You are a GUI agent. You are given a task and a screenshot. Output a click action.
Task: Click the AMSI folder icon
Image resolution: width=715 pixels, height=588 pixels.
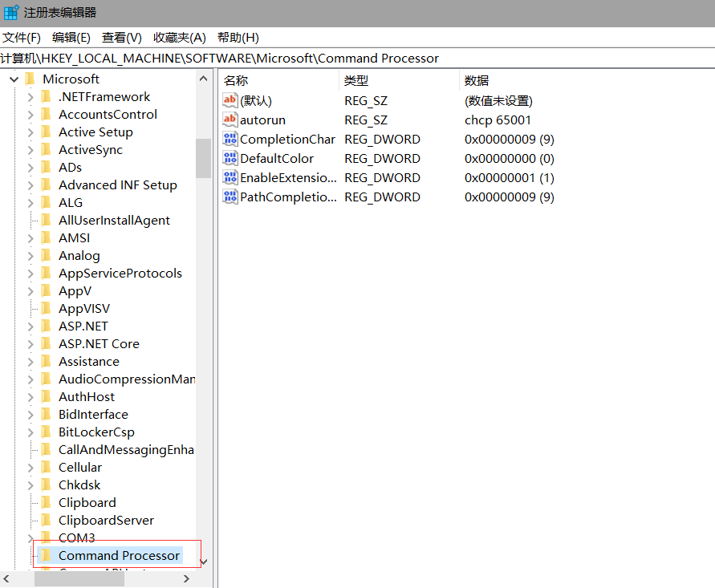(x=46, y=238)
